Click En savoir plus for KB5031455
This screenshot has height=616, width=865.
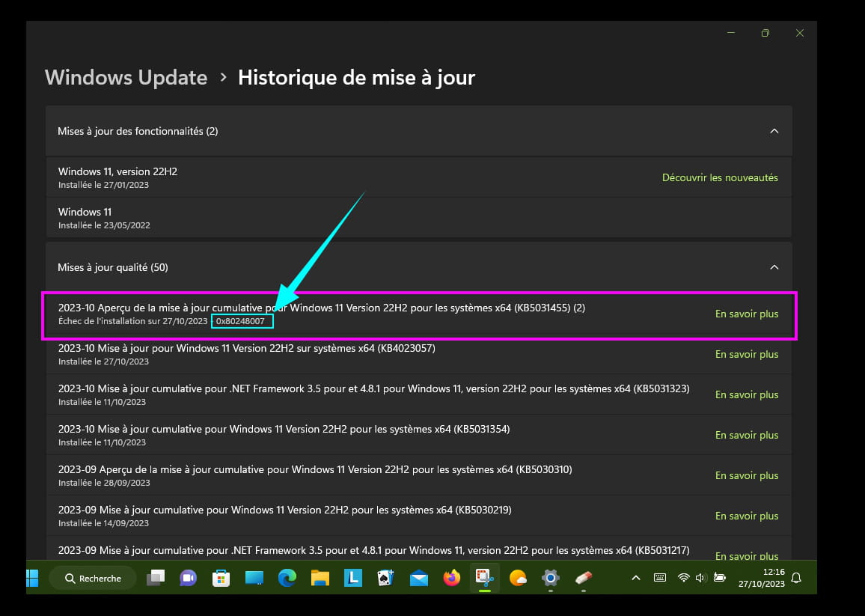(x=746, y=314)
